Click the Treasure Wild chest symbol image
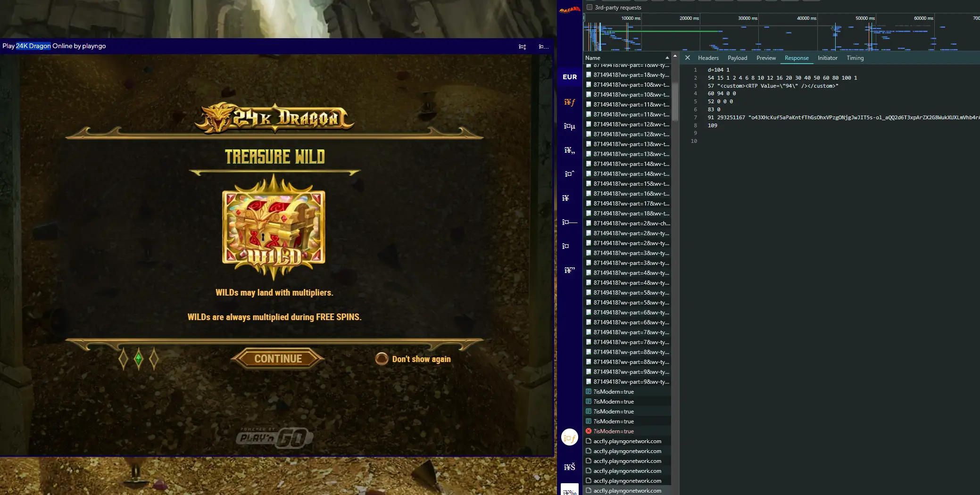Image resolution: width=980 pixels, height=495 pixels. coord(274,227)
